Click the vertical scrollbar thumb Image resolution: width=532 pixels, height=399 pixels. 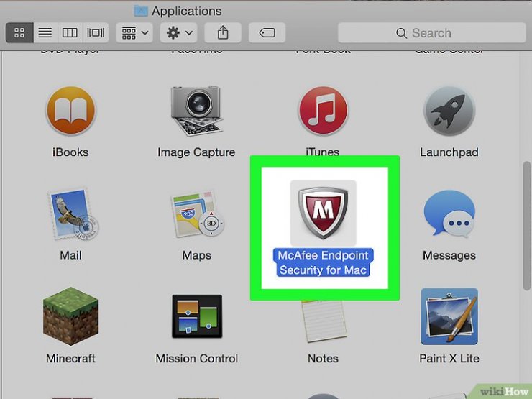[526, 226]
